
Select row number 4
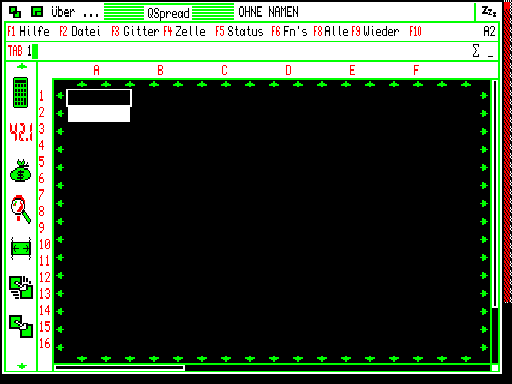tap(41, 145)
